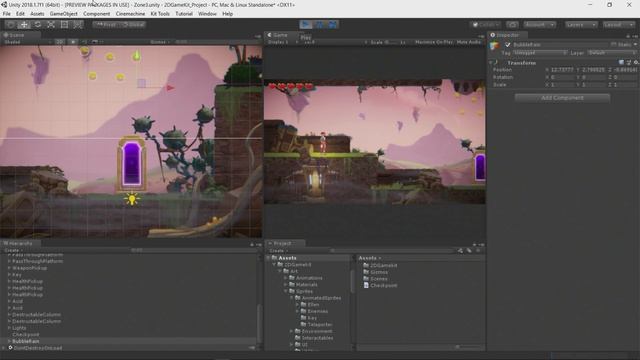Select the Move tool in toolbar

coord(24,24)
